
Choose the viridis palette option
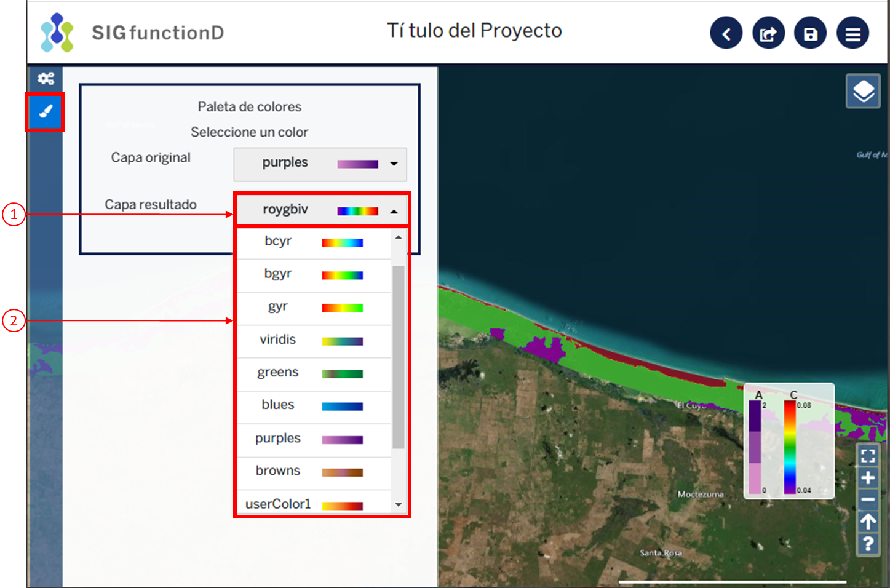coord(314,341)
